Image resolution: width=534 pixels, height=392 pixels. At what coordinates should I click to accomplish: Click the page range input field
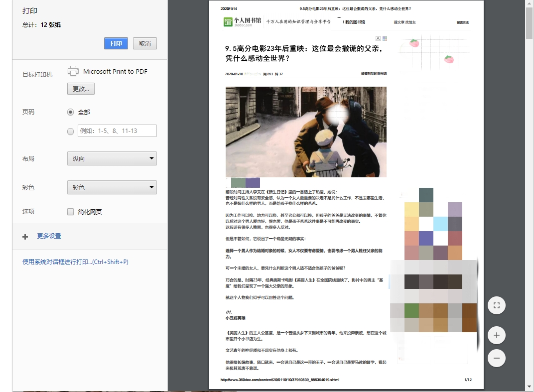click(117, 131)
